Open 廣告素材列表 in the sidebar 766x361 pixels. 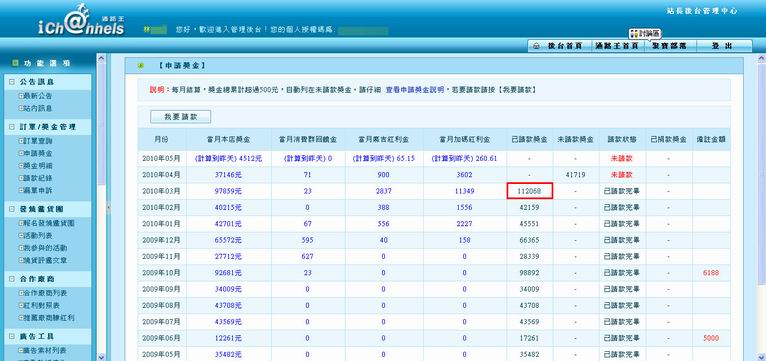click(45, 351)
